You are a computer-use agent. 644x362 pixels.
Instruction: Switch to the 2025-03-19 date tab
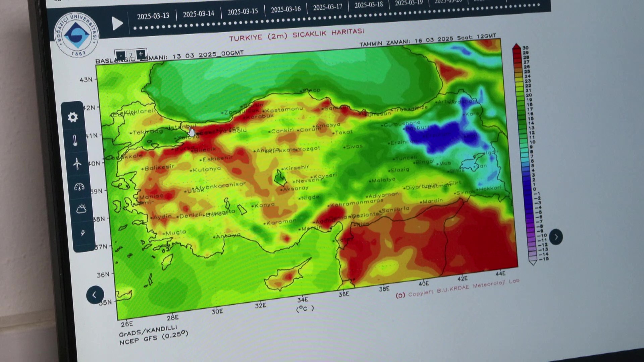click(x=409, y=3)
